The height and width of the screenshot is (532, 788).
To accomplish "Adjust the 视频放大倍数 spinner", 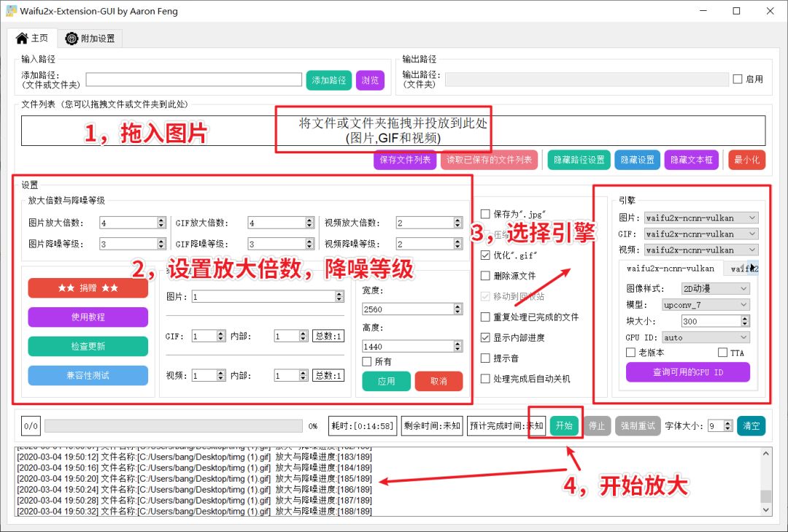I will (x=429, y=223).
